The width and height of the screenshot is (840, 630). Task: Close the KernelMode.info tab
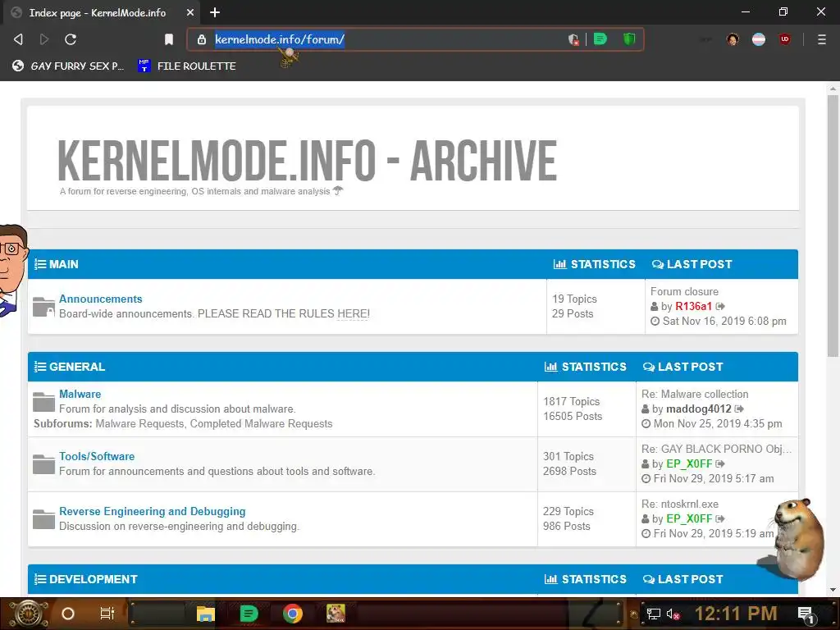[190, 12]
